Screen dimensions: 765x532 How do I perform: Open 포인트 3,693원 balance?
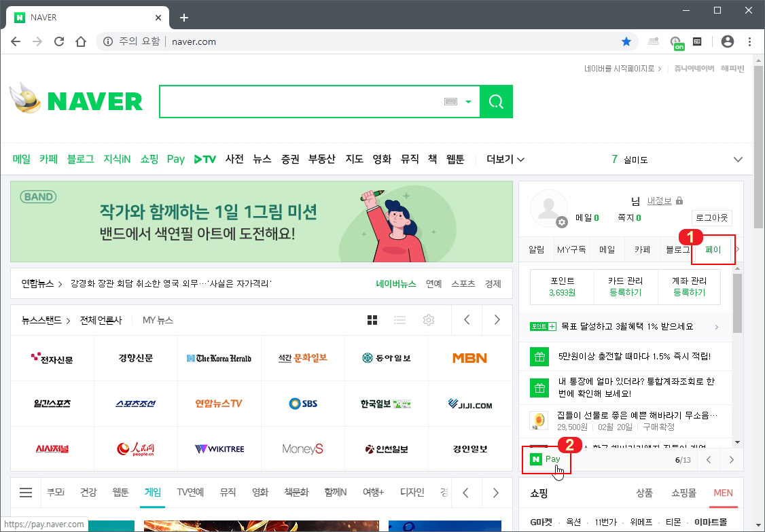tap(562, 287)
